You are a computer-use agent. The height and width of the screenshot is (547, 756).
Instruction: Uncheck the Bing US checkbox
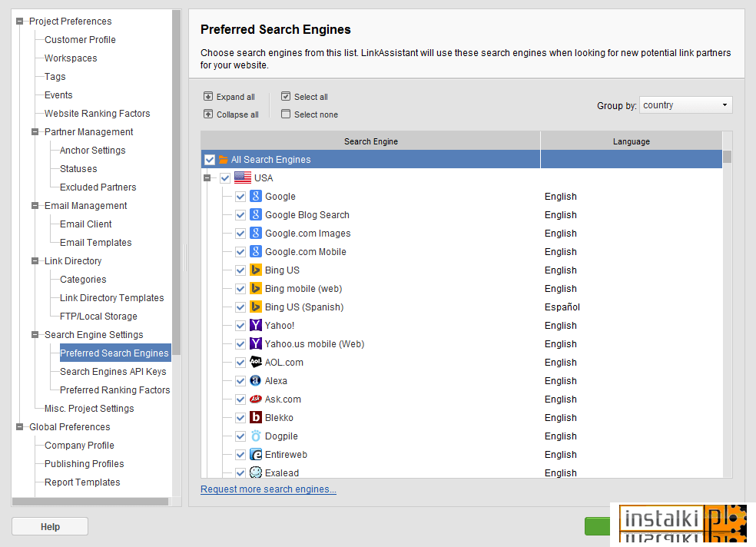coord(240,270)
